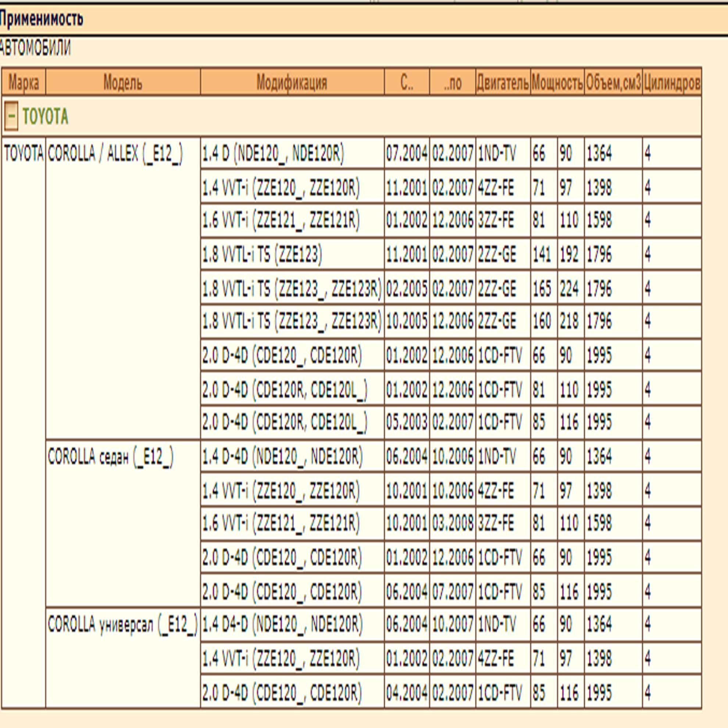Screen dimensions: 728x728
Task: Click the green TOYOTA group heading
Action: click(46, 116)
